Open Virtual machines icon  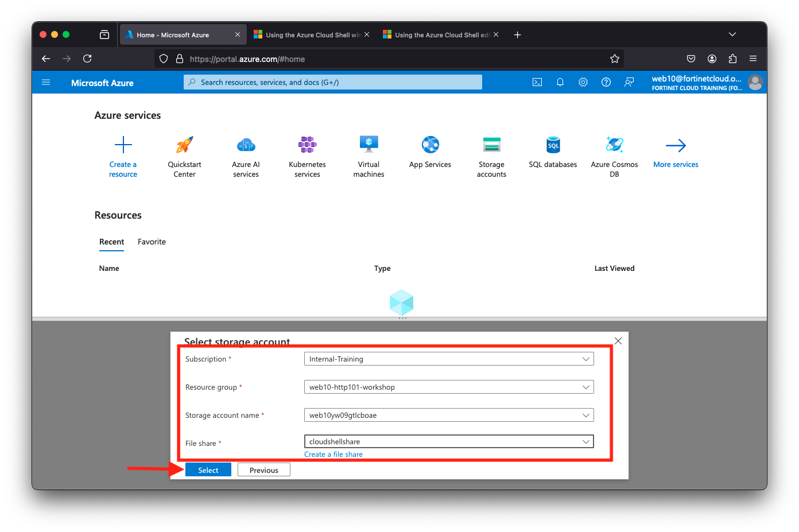tap(369, 144)
